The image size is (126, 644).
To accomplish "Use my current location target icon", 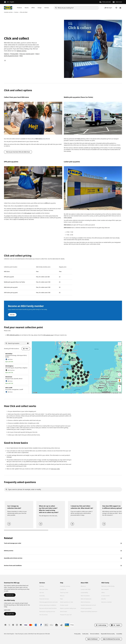I will coord(28,343).
